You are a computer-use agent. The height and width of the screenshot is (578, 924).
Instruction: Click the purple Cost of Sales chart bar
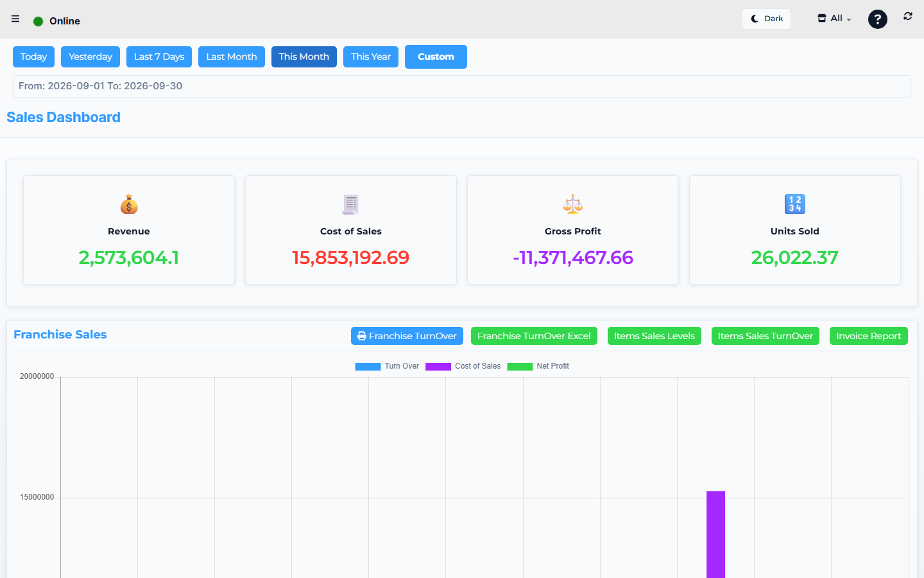pyautogui.click(x=716, y=534)
